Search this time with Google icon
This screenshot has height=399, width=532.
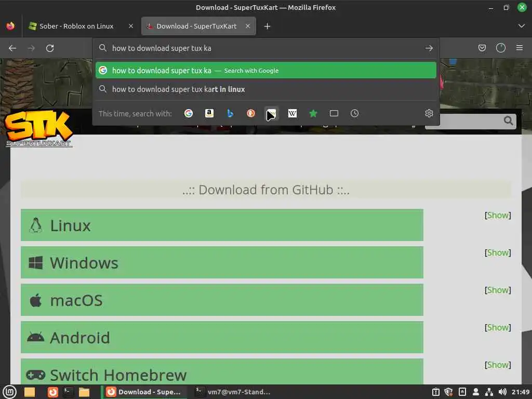pos(188,113)
